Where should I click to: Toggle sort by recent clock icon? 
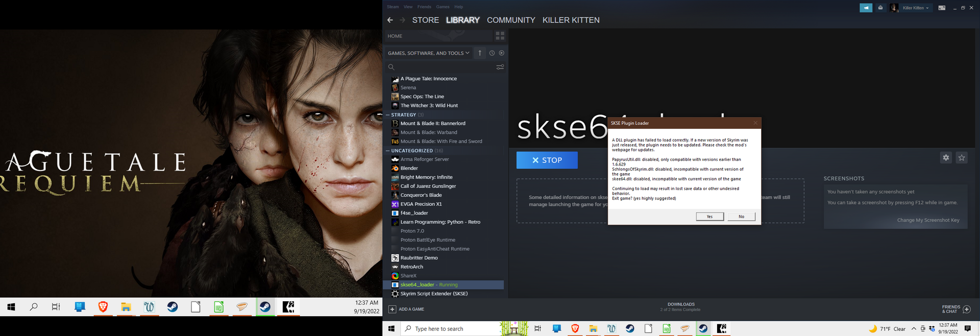pyautogui.click(x=492, y=53)
